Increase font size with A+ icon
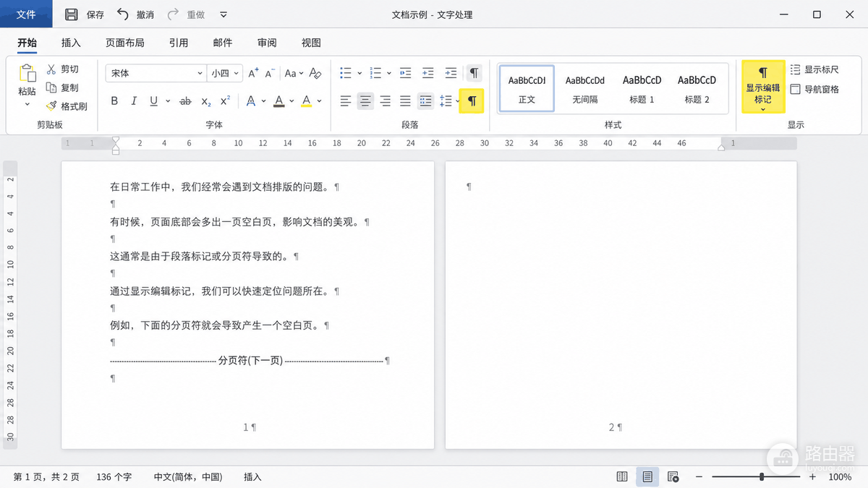Viewport: 868px width, 488px height. 253,73
